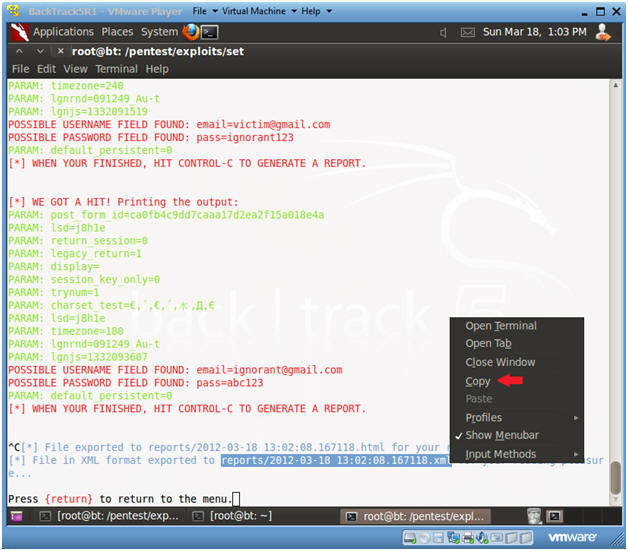Click the show desktop icon in bottom panel
The width and height of the screenshot is (628, 551).
point(17,516)
